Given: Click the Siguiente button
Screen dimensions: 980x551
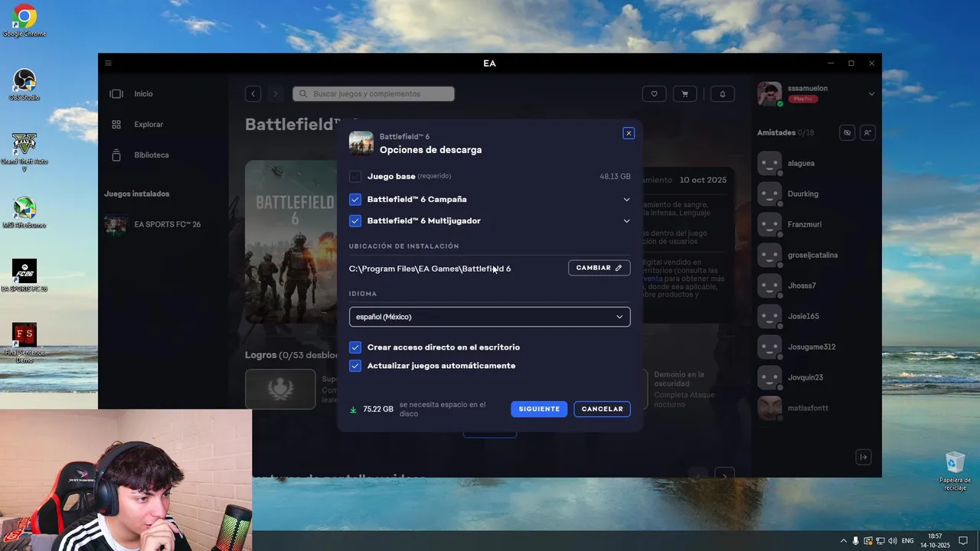Looking at the screenshot, I should pos(539,409).
